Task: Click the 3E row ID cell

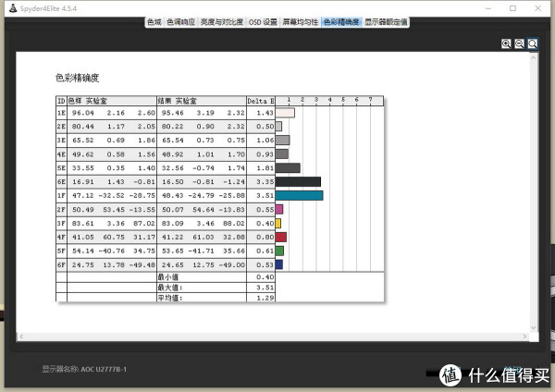Action: click(x=61, y=141)
